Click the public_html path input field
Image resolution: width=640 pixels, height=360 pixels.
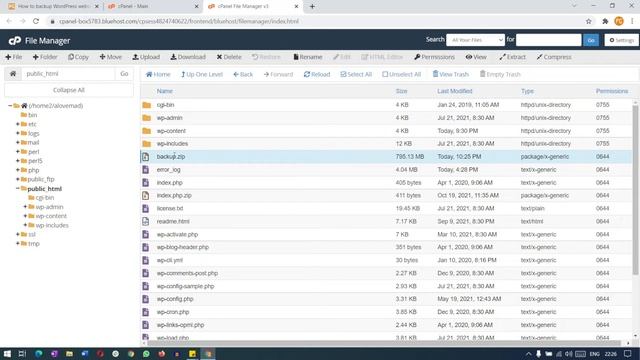(x=68, y=74)
